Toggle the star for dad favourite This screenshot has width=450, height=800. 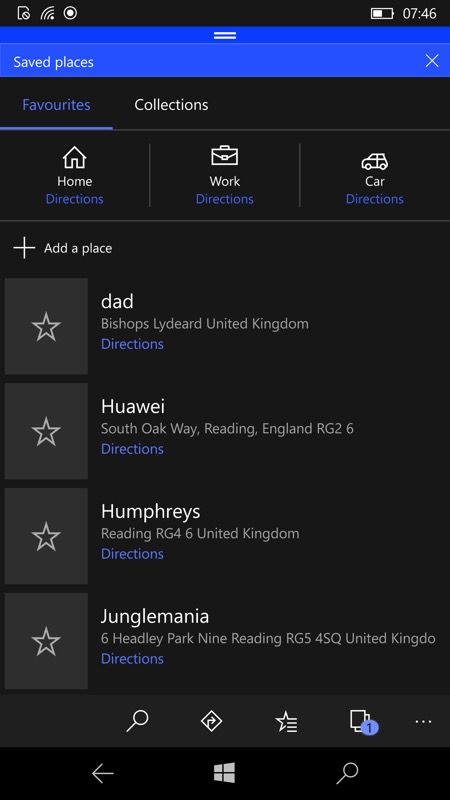click(x=46, y=327)
